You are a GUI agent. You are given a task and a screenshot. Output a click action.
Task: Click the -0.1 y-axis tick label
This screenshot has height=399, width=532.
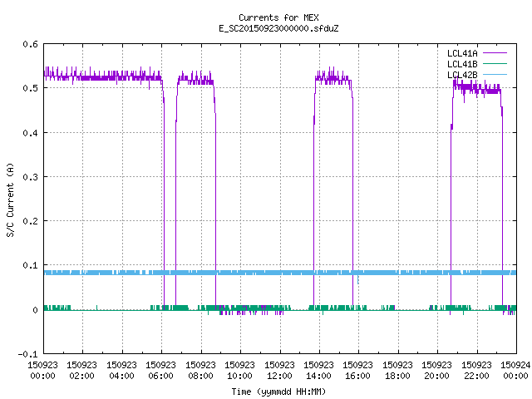27,354
